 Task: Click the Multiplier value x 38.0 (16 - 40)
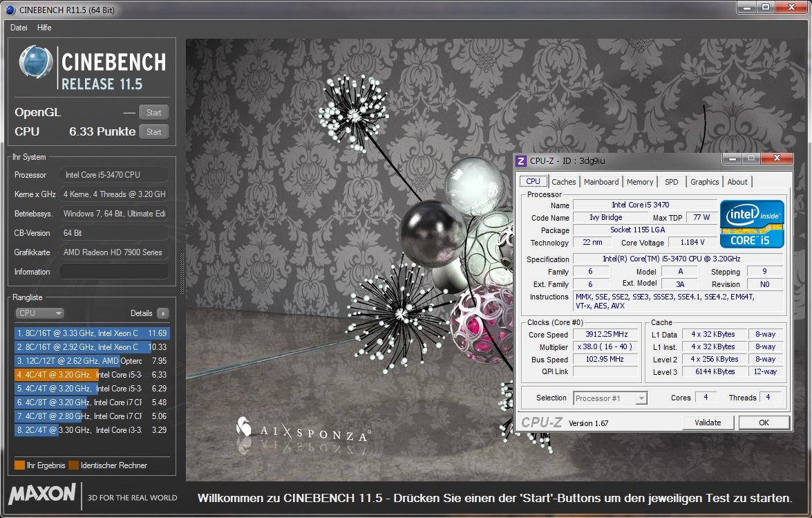[x=606, y=347]
